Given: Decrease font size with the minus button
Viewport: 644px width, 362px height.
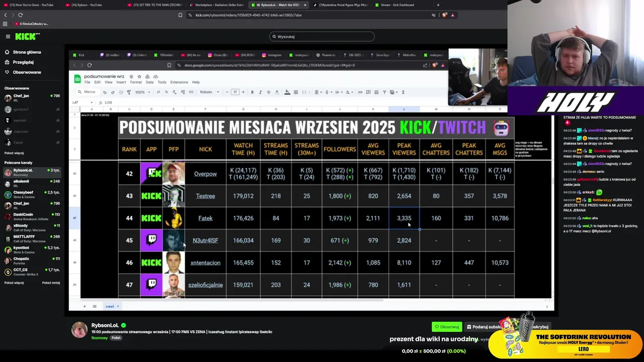Looking at the screenshot, I should 227,92.
